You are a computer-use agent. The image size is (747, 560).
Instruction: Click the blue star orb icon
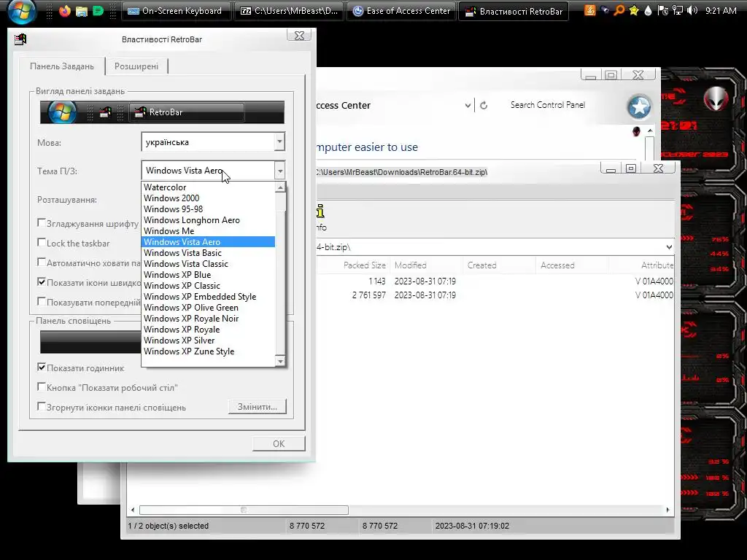[639, 106]
